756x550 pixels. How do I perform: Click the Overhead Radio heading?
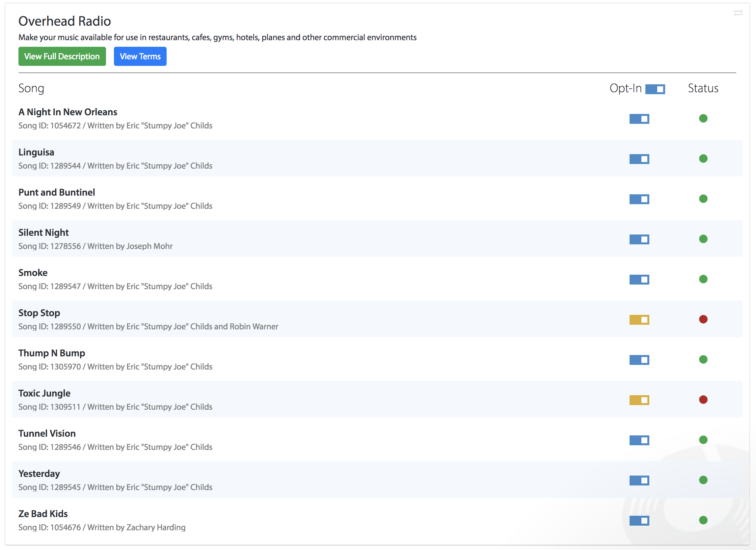(x=65, y=21)
